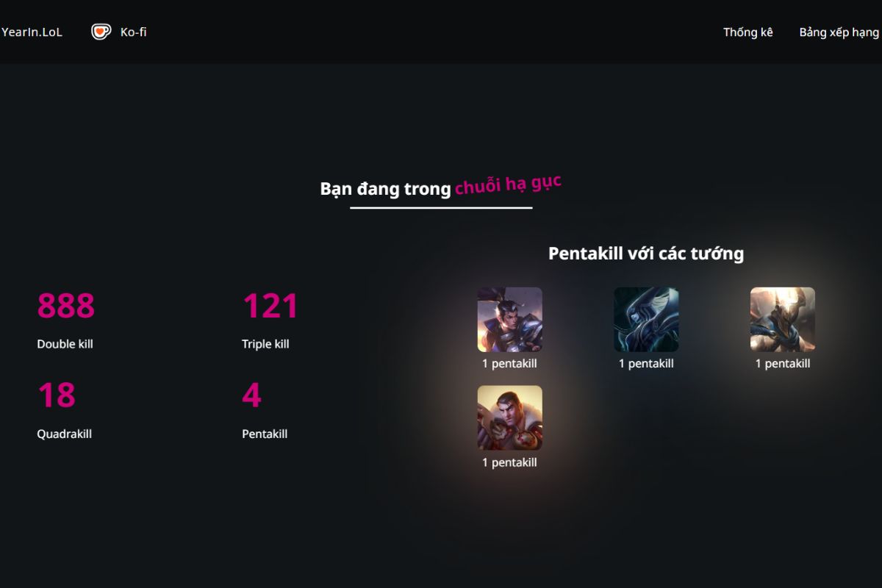Click the Pentakill với các tướng heading
882x588 pixels.
646,254
